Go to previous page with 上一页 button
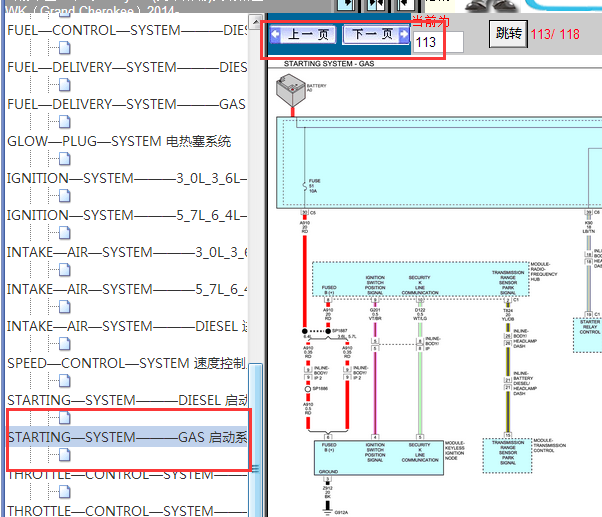Image resolution: width=602 pixels, height=517 pixels. (303, 35)
